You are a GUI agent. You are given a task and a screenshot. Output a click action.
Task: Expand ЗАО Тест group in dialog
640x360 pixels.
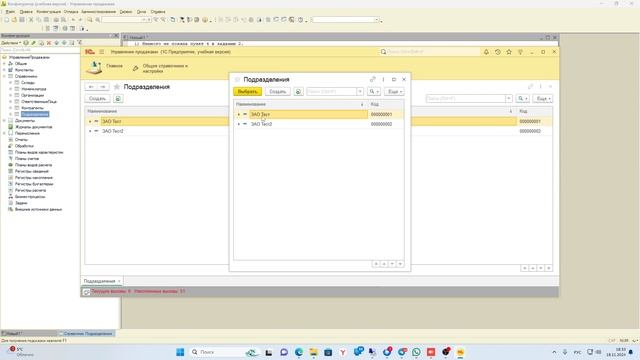click(x=239, y=114)
